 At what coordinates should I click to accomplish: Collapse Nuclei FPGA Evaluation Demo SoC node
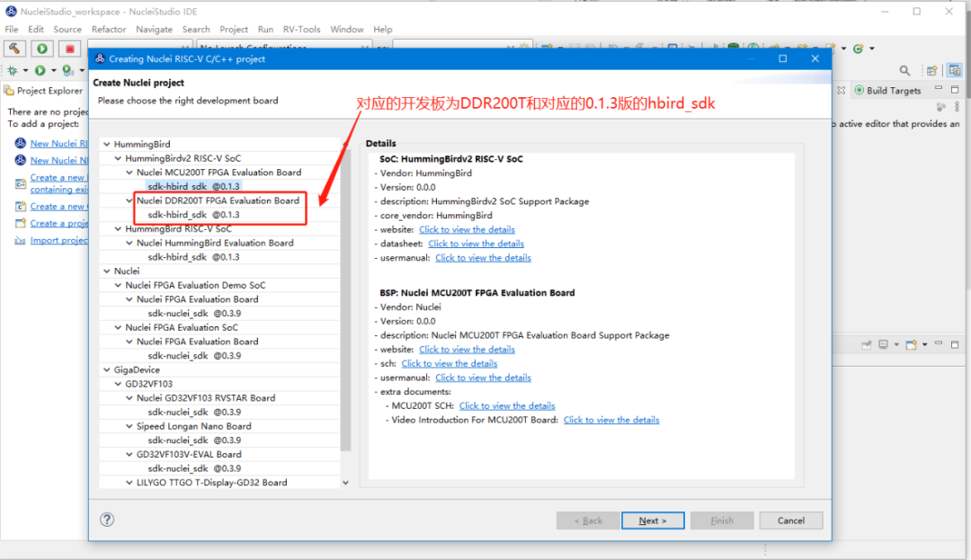(x=119, y=285)
